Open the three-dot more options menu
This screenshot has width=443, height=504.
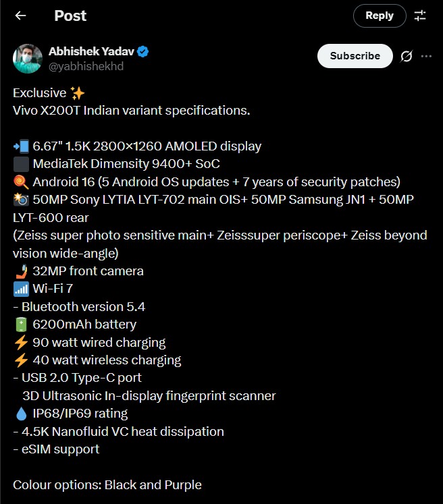(426, 56)
